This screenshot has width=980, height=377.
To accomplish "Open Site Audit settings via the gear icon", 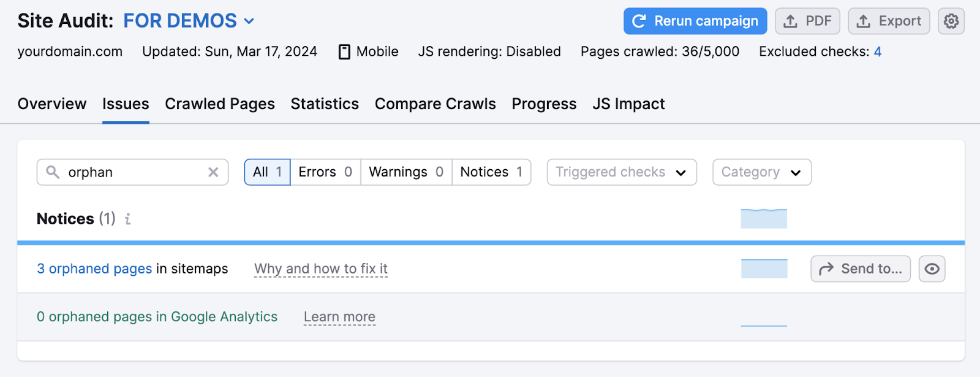I will pyautogui.click(x=952, y=20).
